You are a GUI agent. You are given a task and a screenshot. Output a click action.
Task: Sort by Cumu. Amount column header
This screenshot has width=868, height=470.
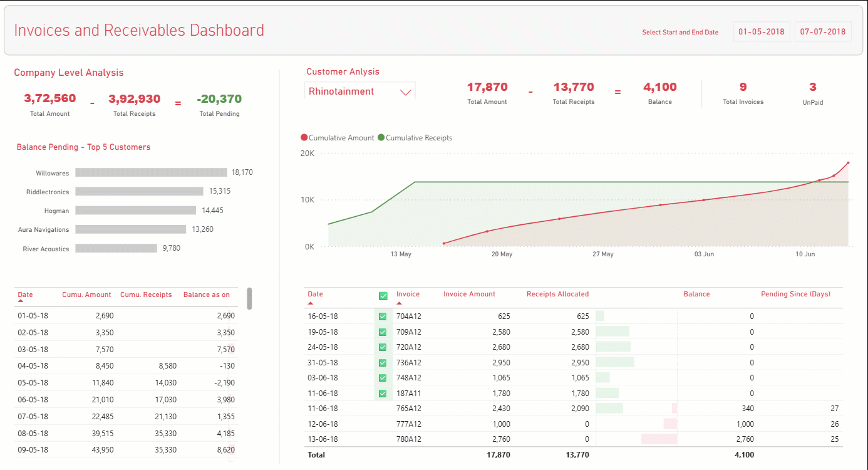(86, 295)
